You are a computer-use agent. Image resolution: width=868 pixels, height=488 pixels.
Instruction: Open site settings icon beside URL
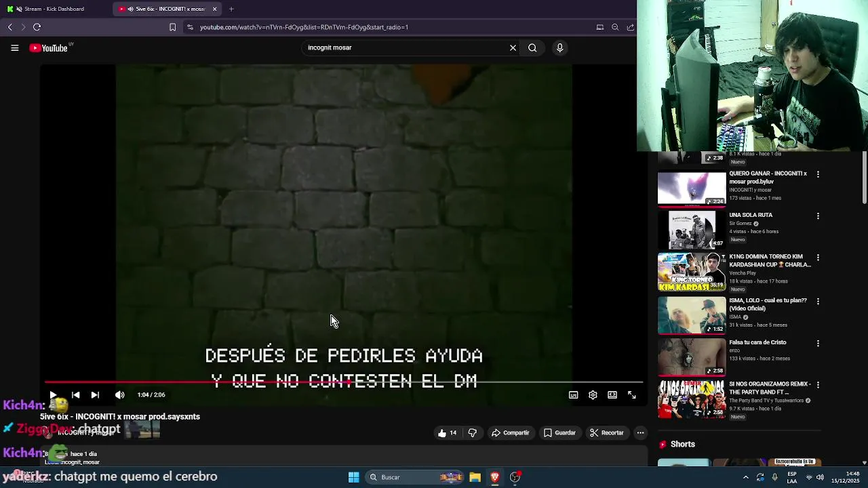190,27
